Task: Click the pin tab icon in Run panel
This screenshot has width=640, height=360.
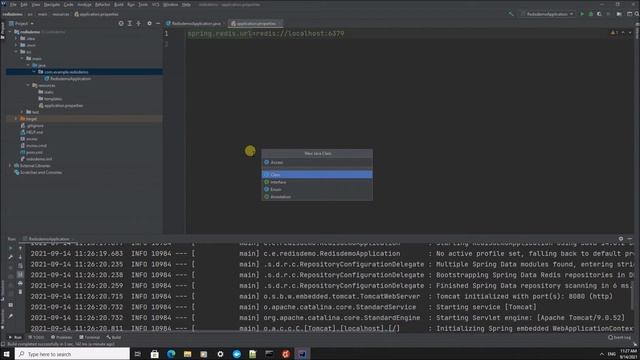Action: [11, 316]
